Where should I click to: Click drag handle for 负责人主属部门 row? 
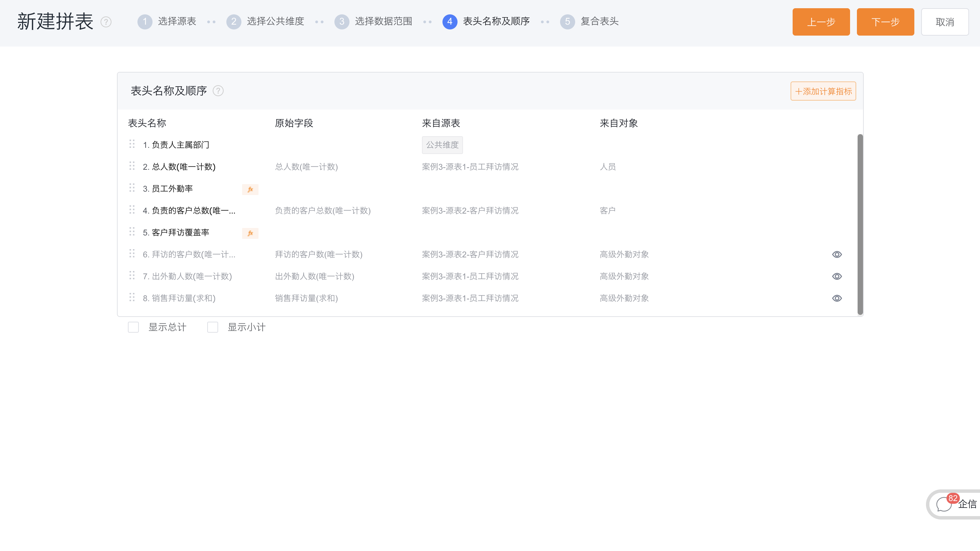(x=132, y=144)
